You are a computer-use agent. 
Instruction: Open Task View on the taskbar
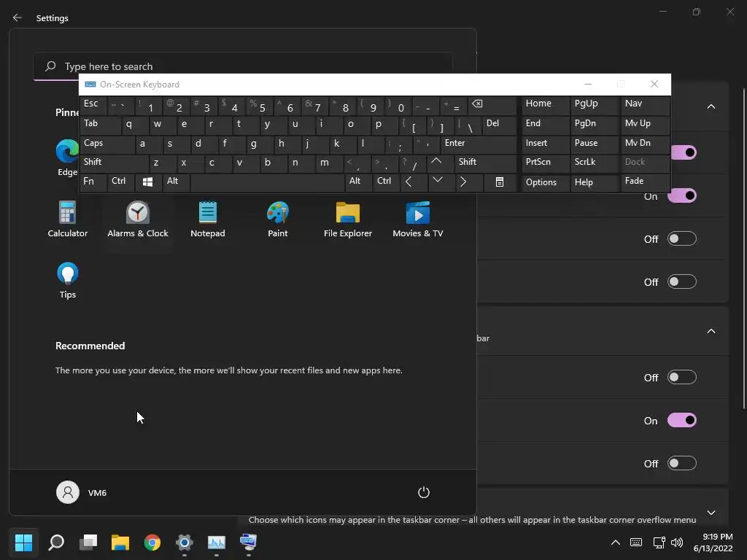click(x=88, y=542)
